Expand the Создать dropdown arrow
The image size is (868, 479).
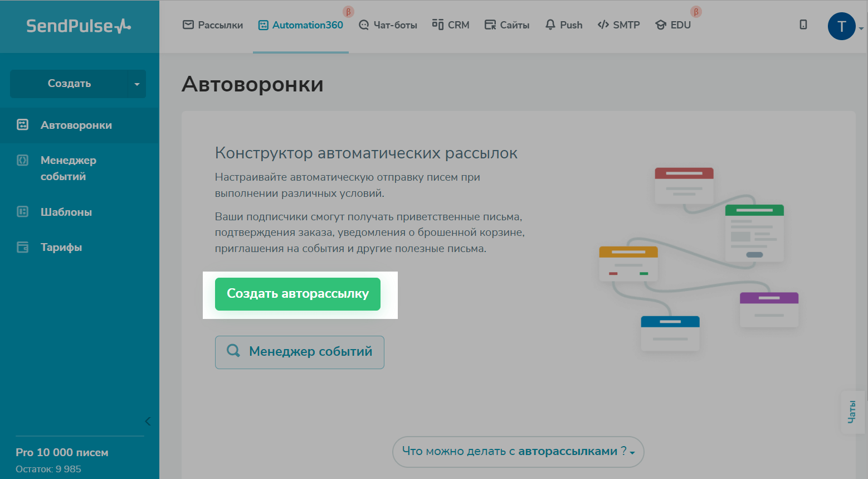(x=137, y=84)
